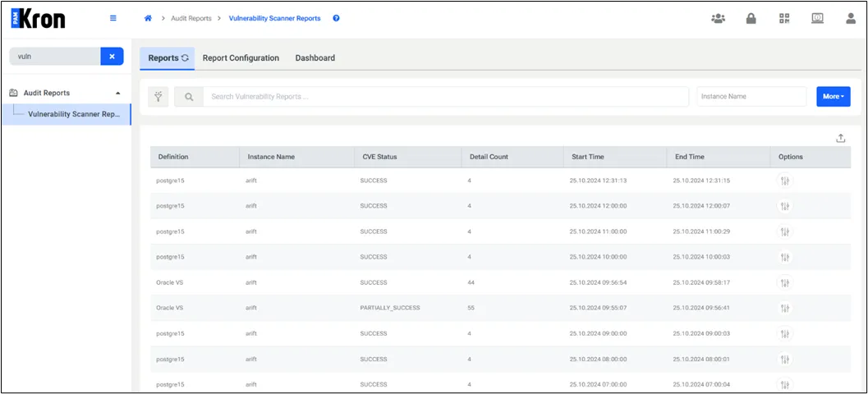Open options for the 12:00:00 report row
Screen dimensions: 868x394
point(784,206)
